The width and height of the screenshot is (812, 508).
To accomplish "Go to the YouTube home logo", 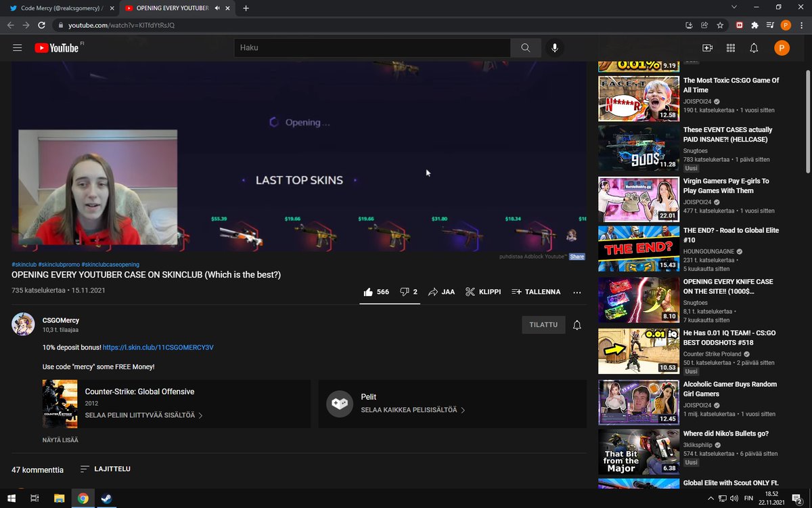I will click(x=57, y=48).
